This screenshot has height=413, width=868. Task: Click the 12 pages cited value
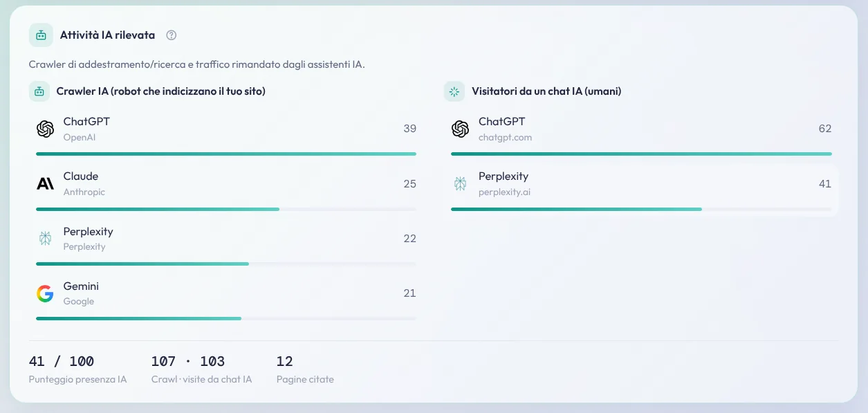tap(284, 361)
